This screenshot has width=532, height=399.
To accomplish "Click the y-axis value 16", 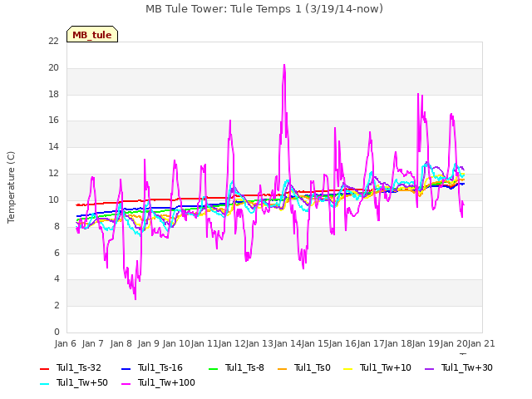I will pyautogui.click(x=53, y=121).
